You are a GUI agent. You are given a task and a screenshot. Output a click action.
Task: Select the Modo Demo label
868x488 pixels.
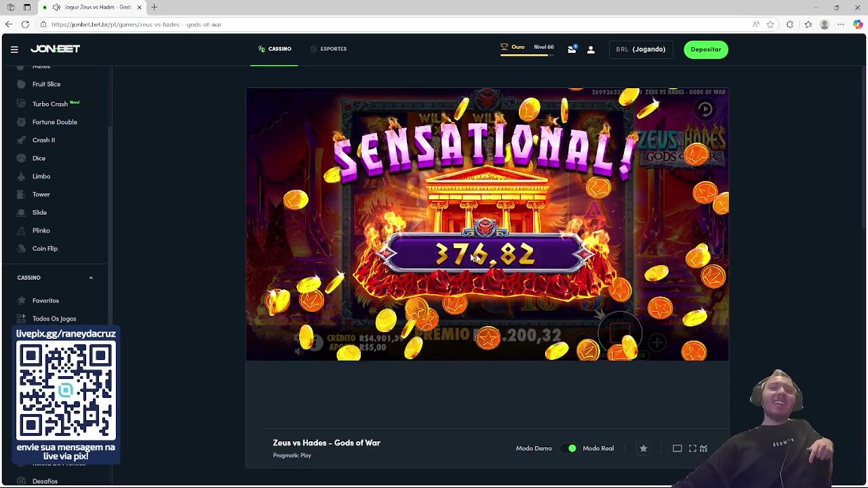534,448
